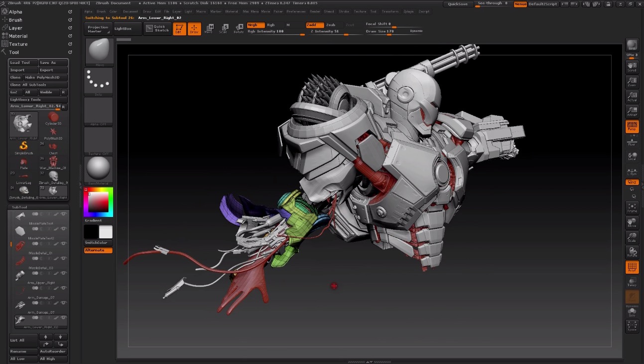The image size is (644, 364).
Task: Open Projection Master dropdown
Action: pos(98,29)
